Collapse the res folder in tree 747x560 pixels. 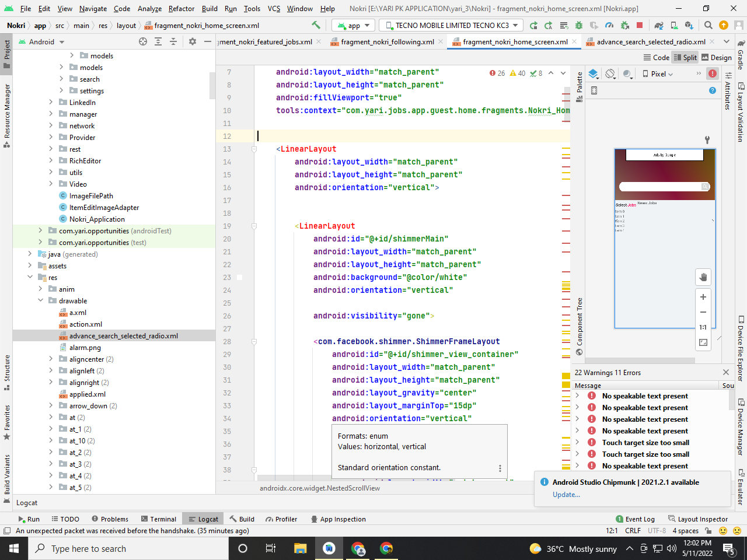pyautogui.click(x=30, y=277)
